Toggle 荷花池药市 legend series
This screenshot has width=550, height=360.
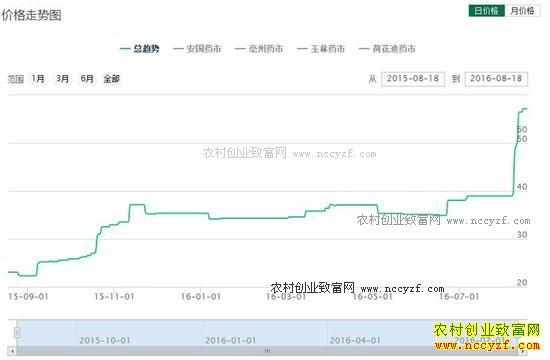point(387,49)
